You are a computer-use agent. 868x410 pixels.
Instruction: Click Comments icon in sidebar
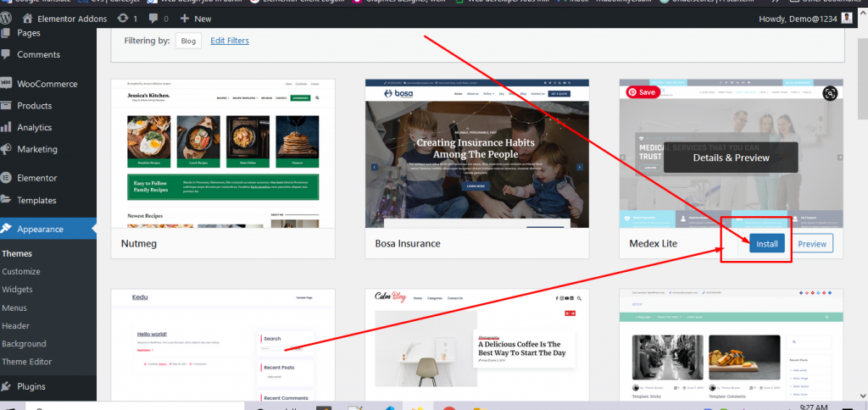(6, 54)
